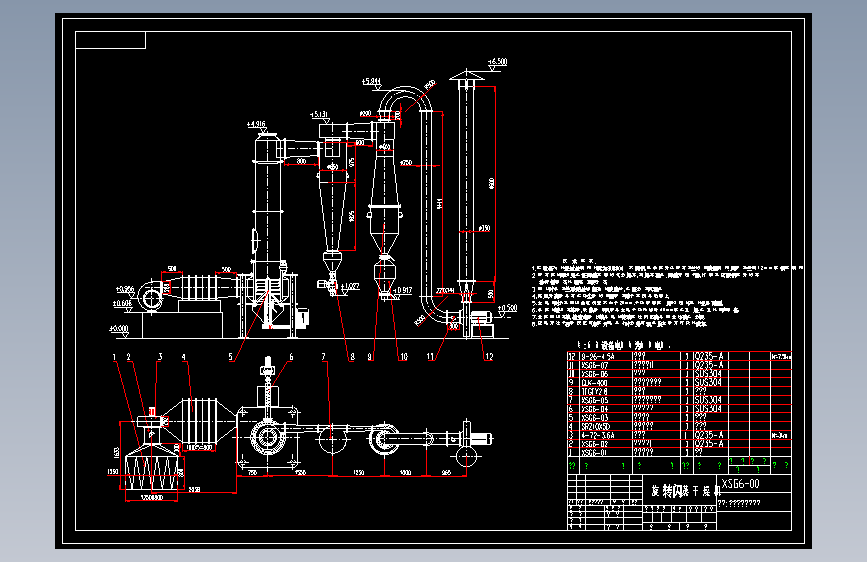Click balloon number 1 at far left
This screenshot has width=867, height=562.
tap(114, 357)
